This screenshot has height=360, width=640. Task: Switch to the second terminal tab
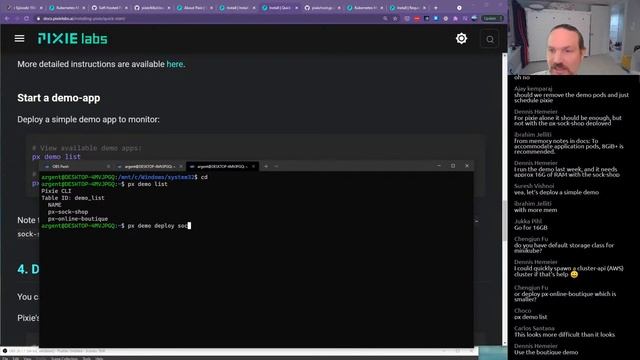[x=149, y=167]
